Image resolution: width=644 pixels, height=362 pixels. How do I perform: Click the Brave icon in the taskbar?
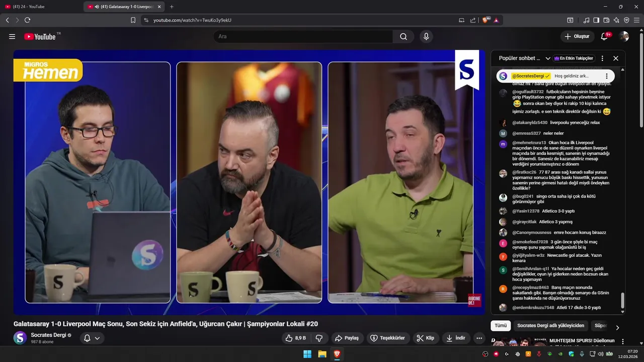tap(337, 354)
